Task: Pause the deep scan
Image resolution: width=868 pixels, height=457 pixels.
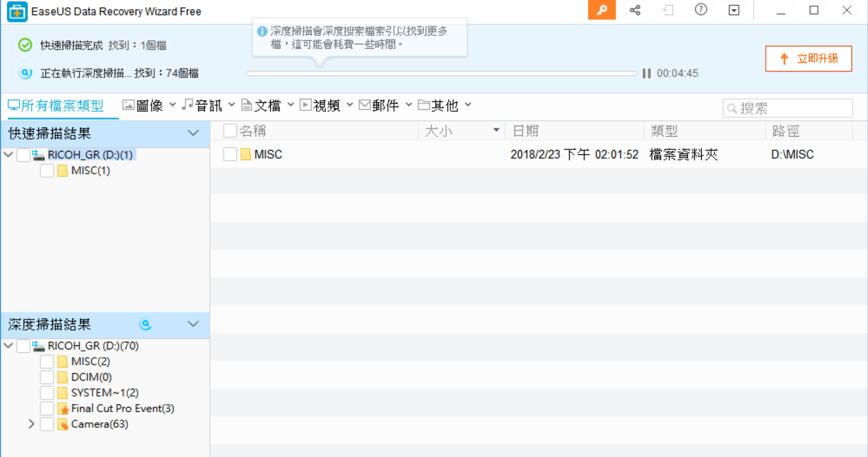Action: coord(646,73)
